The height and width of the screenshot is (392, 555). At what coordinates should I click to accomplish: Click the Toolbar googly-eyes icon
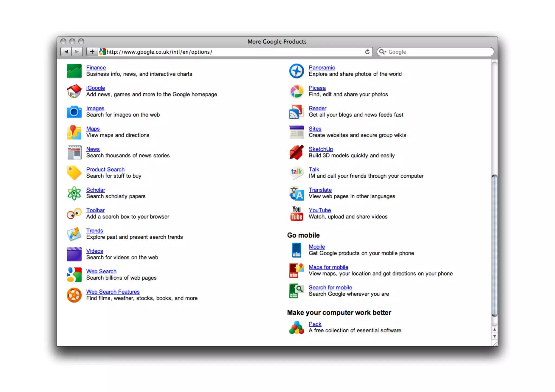point(74,213)
